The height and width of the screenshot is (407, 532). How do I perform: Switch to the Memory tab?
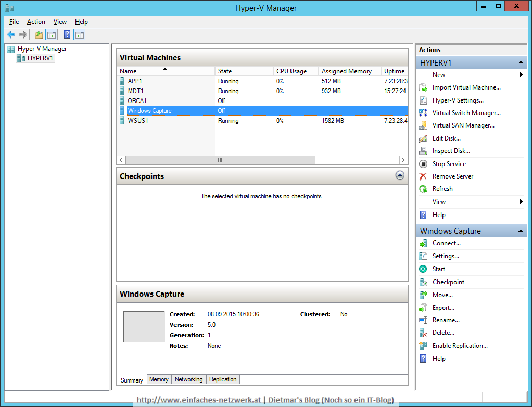pyautogui.click(x=159, y=379)
